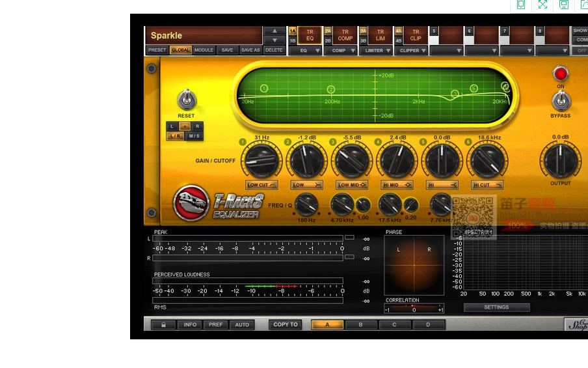Click the 17.5 kHz frequency knob
This screenshot has width=588, height=368.
pos(390,205)
